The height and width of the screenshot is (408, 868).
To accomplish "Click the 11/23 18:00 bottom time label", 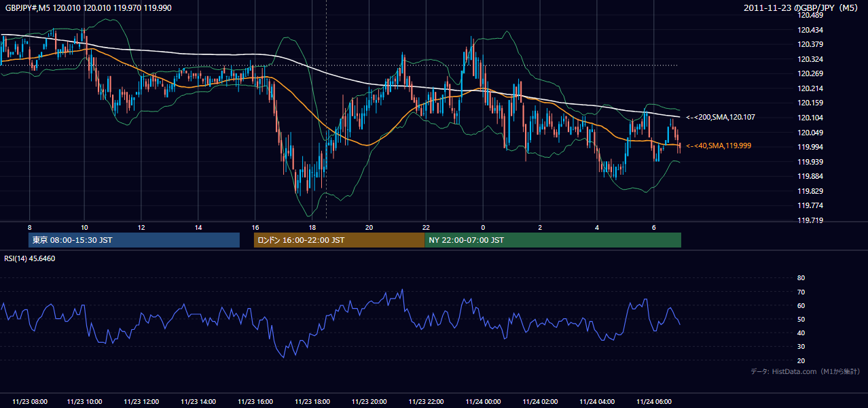I will 312,401.
